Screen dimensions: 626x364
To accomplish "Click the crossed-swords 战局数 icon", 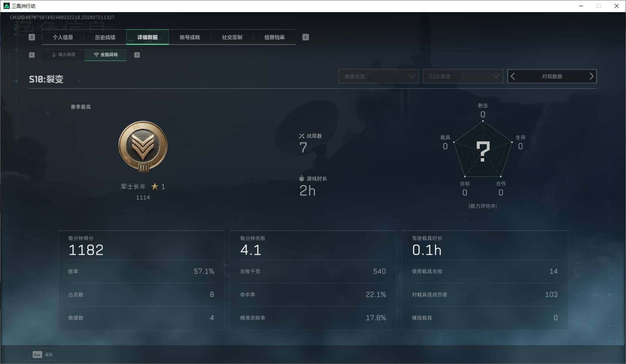I will pyautogui.click(x=302, y=136).
